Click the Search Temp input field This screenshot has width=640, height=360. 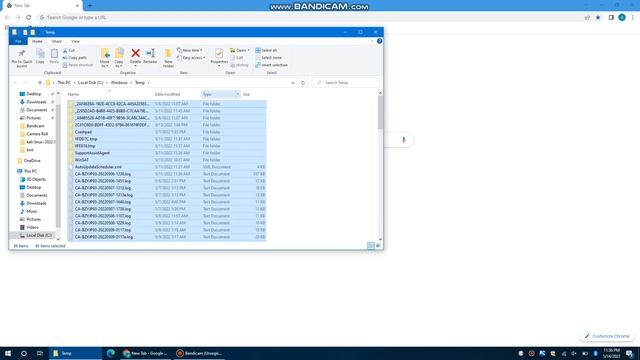(346, 83)
